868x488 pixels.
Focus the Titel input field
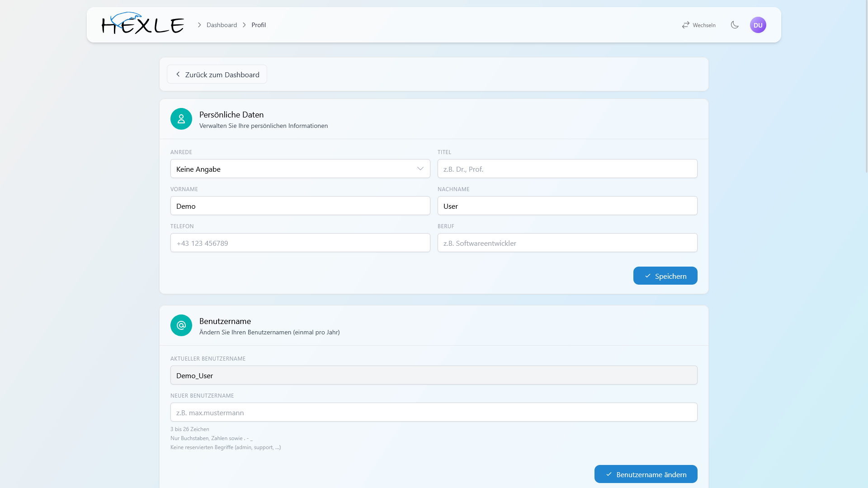(x=567, y=169)
